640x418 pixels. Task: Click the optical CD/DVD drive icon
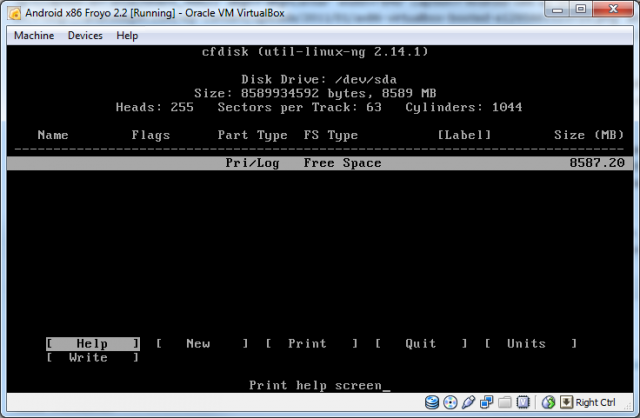tap(450, 402)
